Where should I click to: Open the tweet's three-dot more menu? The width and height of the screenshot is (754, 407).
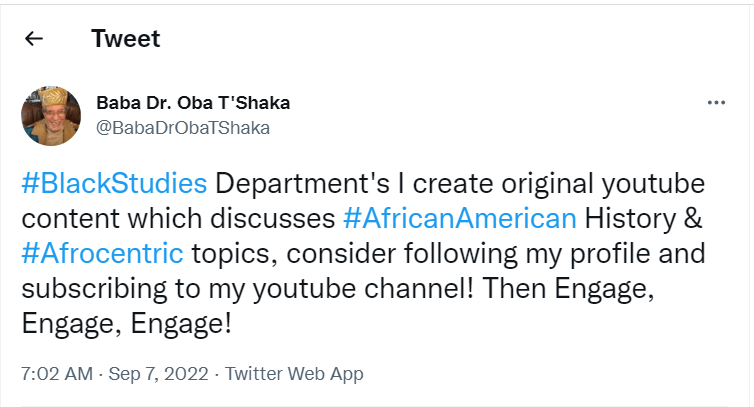tap(716, 103)
